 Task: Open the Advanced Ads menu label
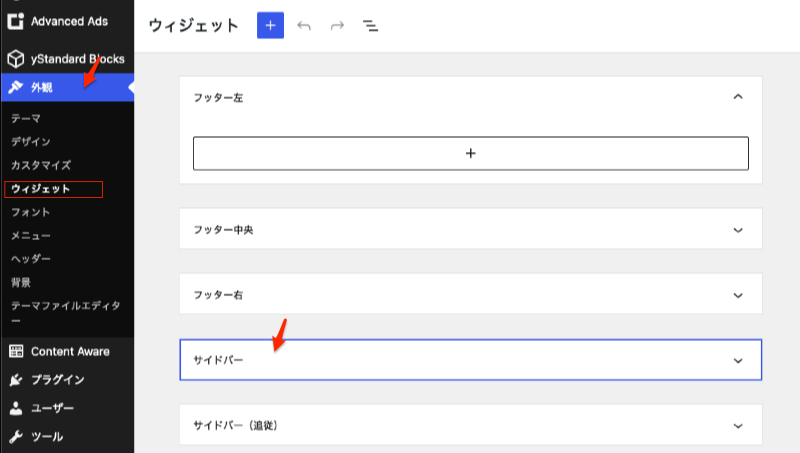tap(69, 21)
